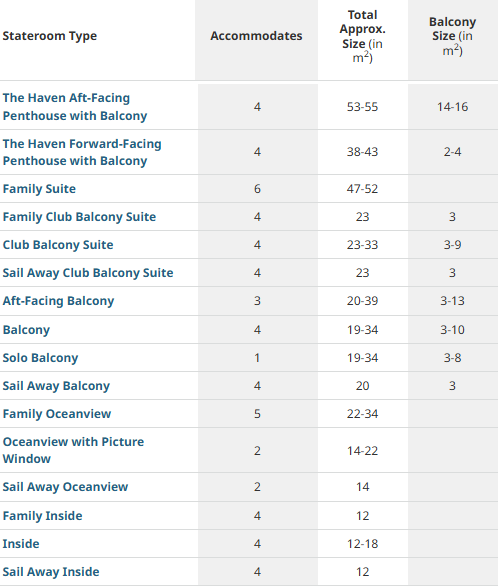This screenshot has height=587, width=499.
Task: Open the Sail Away Balcony link
Action: [x=56, y=386]
